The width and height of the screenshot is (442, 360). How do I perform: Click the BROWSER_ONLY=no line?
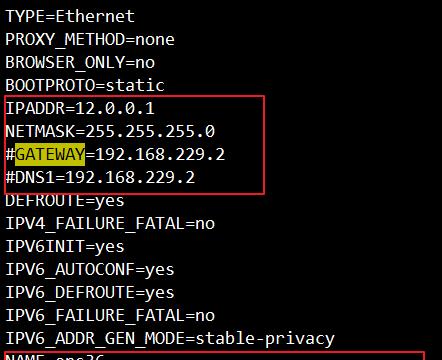pyautogui.click(x=80, y=63)
